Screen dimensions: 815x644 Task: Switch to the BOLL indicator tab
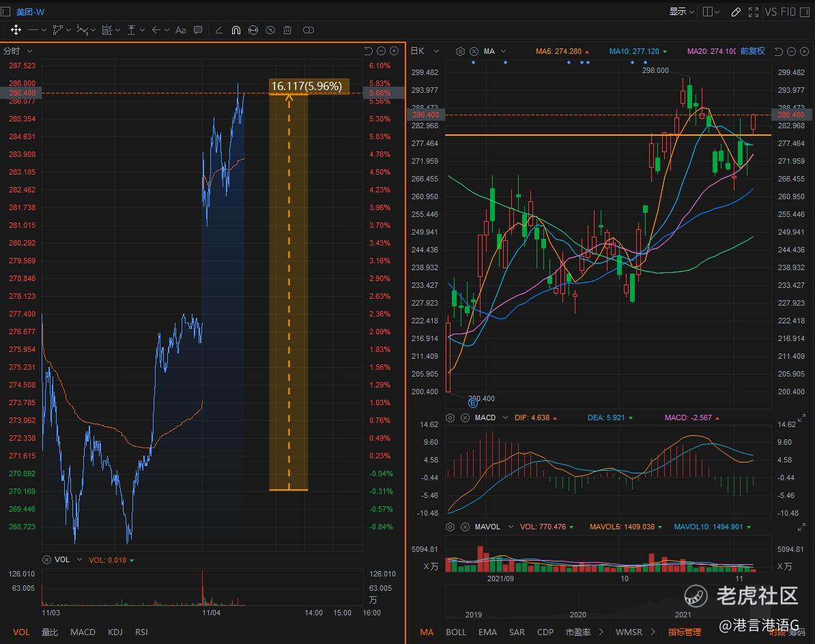[456, 632]
